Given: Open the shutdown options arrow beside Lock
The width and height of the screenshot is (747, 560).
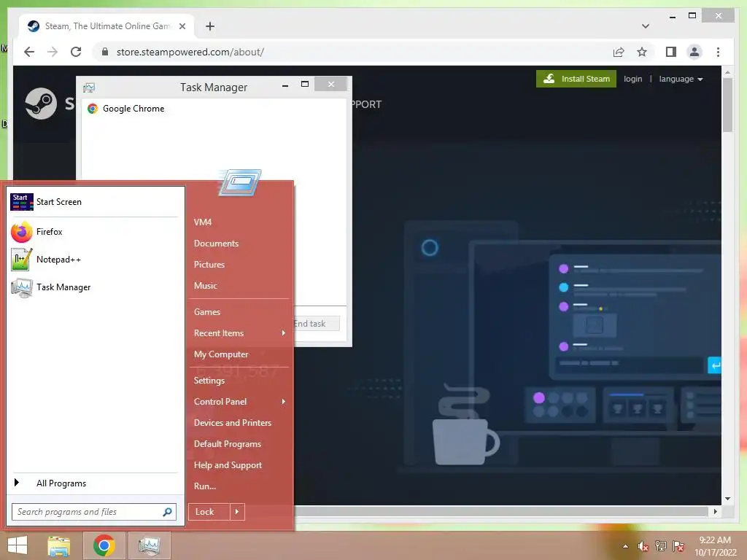Looking at the screenshot, I should coord(237,512).
